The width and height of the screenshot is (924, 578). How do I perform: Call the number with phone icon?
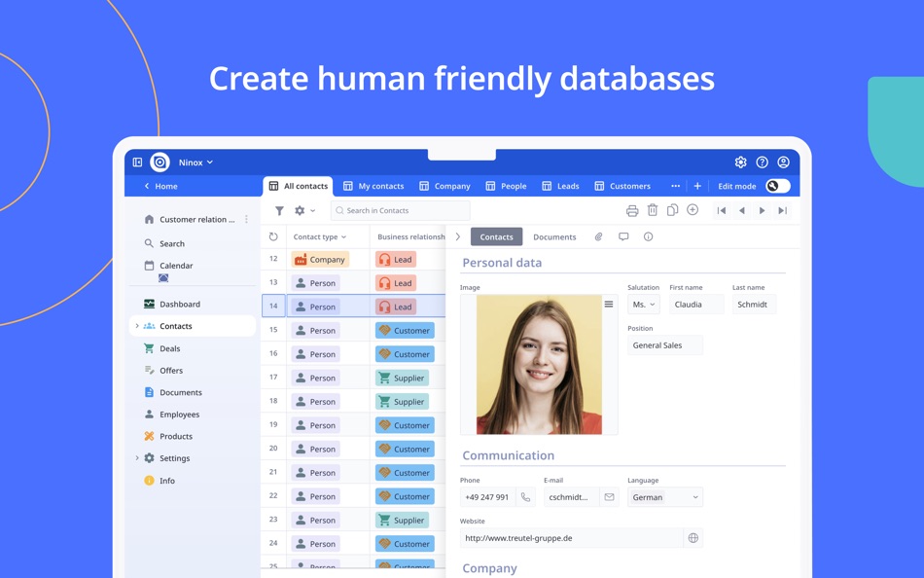(x=525, y=497)
